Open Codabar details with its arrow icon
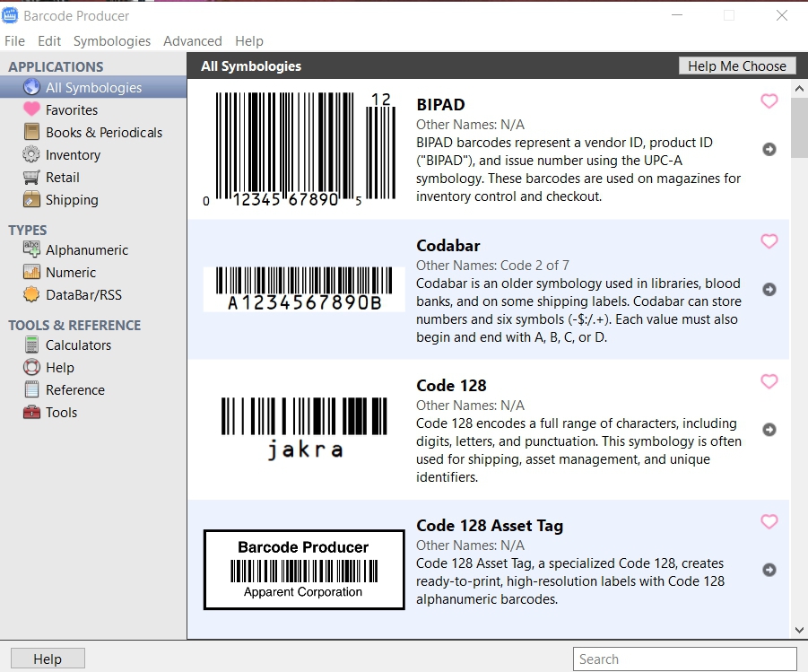The width and height of the screenshot is (808, 672). (x=769, y=289)
